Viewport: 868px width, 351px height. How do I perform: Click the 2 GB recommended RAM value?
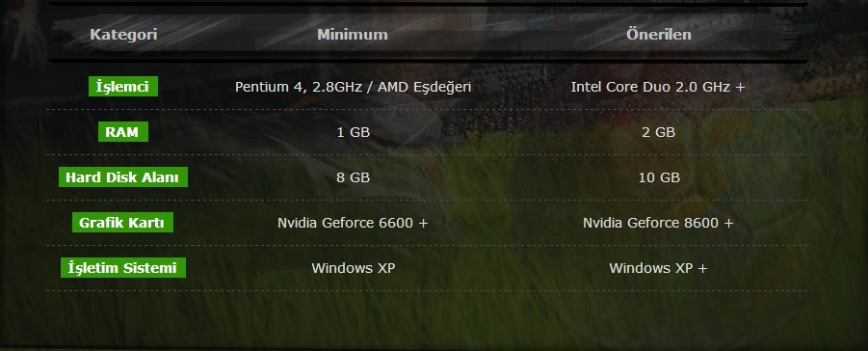658,132
